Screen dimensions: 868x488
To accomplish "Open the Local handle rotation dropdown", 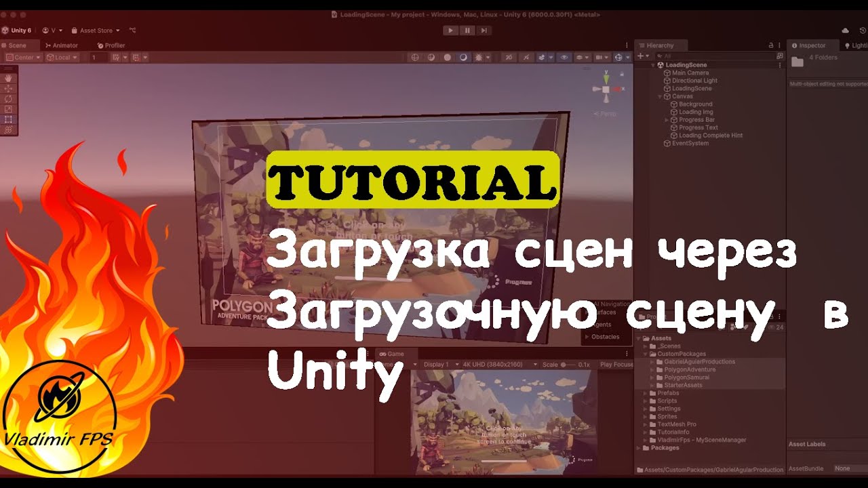I will click(x=62, y=58).
